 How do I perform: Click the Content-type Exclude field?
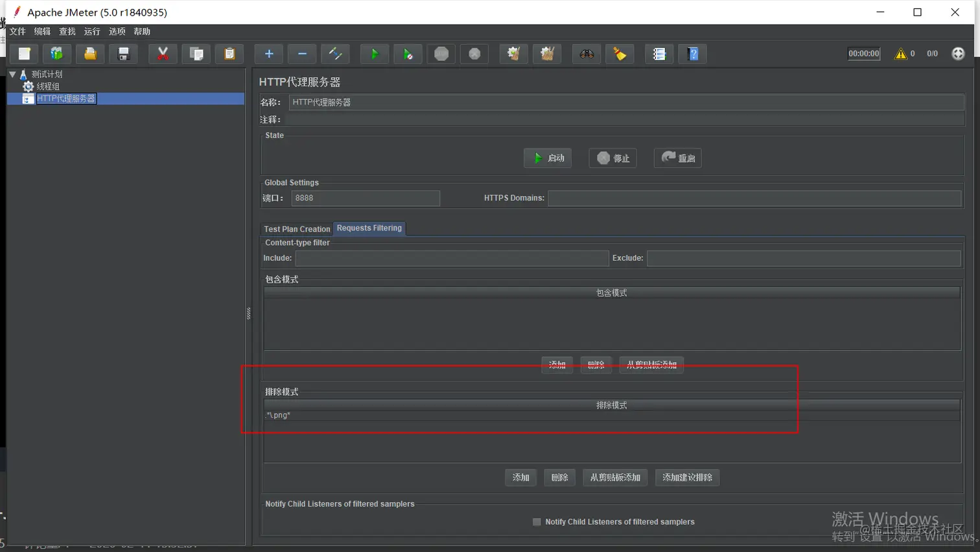804,258
